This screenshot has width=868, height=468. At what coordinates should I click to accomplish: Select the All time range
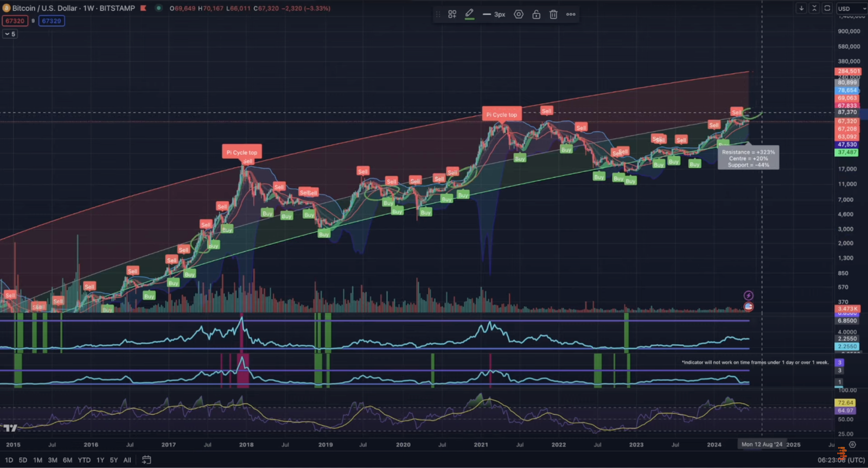tap(127, 460)
